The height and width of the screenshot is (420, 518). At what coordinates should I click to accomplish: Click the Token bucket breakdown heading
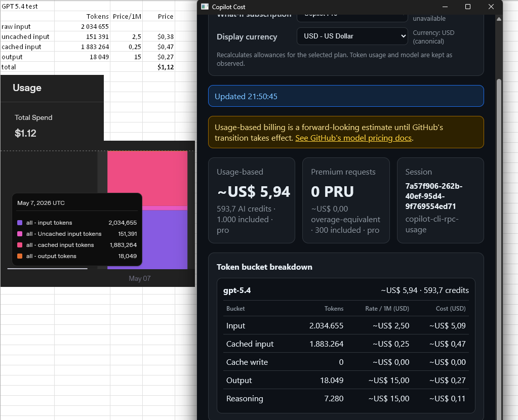pos(264,267)
